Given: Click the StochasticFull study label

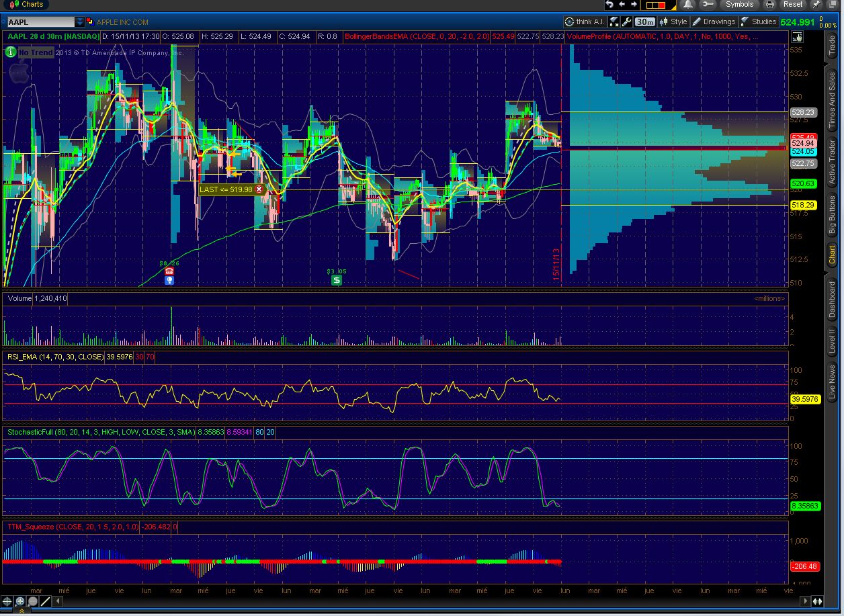Looking at the screenshot, I should tap(100, 432).
